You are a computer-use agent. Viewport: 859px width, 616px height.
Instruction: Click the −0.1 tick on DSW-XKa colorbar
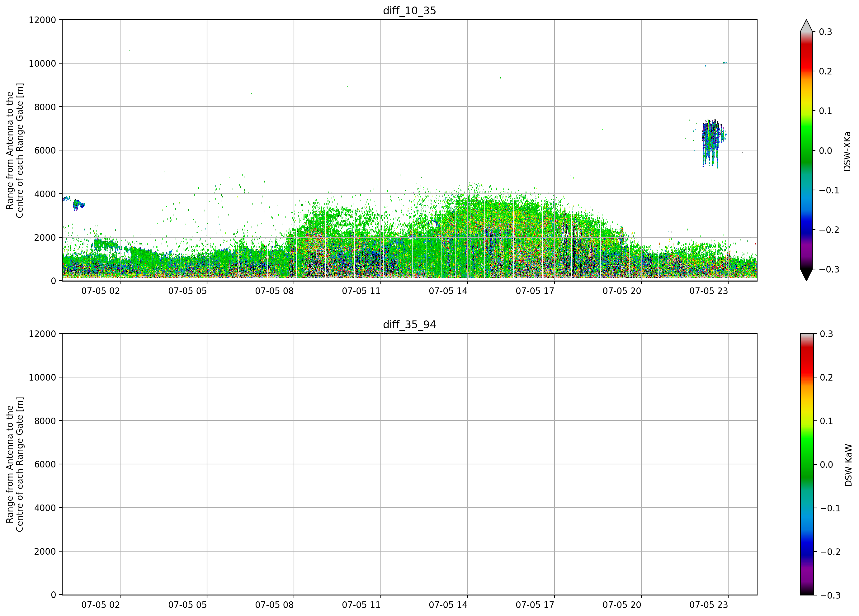829,191
